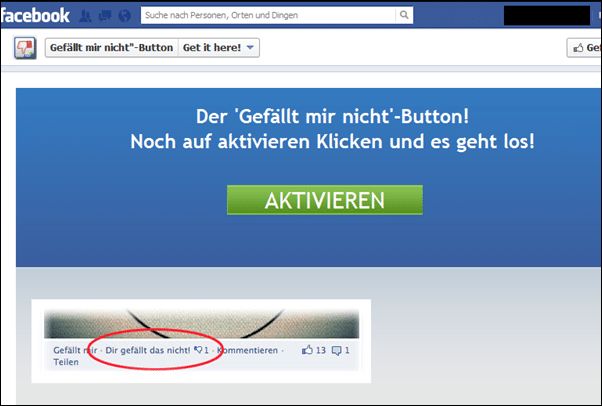Click the Facebook logo
This screenshot has width=602, height=406.
click(x=35, y=15)
